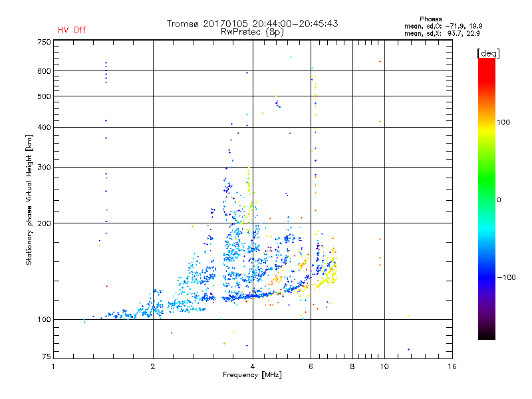Click the red 'HV Off' label
Image resolution: width=532 pixels, height=399 pixels.
coord(72,30)
